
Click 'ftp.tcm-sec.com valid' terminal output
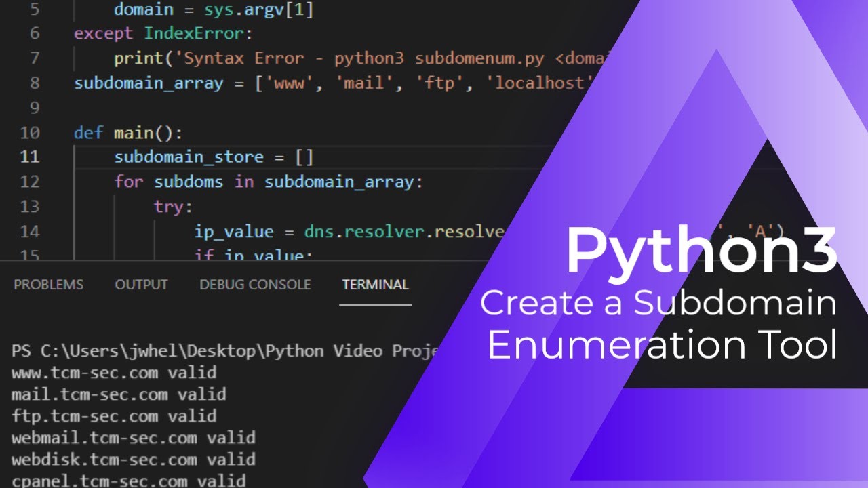[x=114, y=415]
